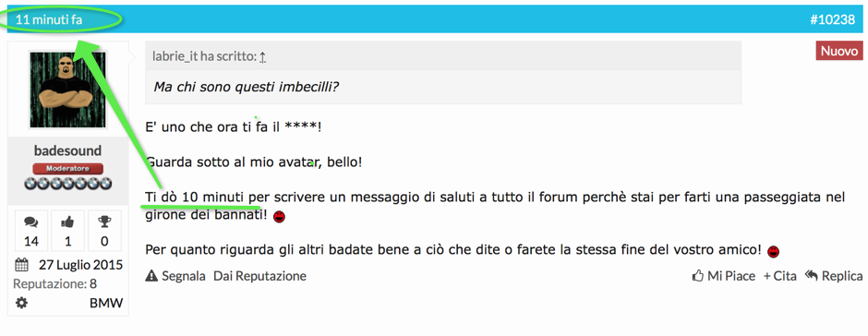Click the Nuovo red badge

pyautogui.click(x=839, y=52)
